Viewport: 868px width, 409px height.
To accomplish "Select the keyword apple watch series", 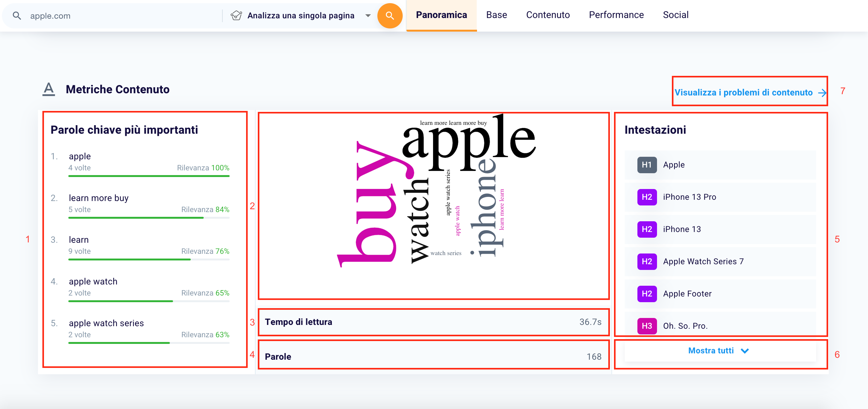I will [106, 323].
